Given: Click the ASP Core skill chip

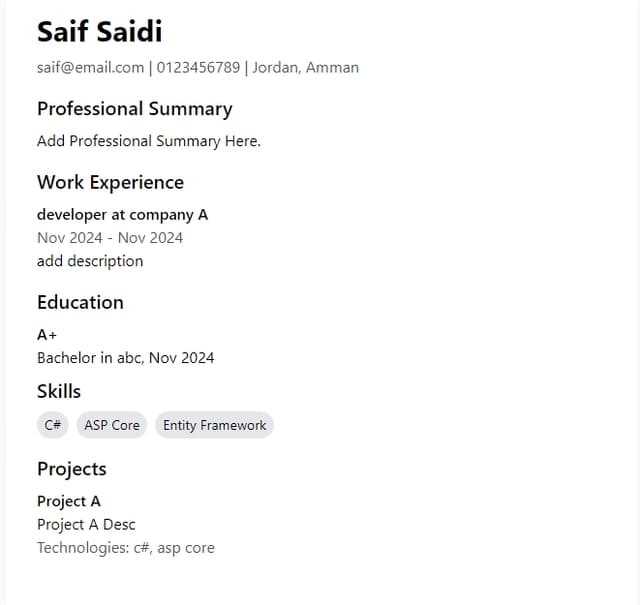Looking at the screenshot, I should click(112, 425).
